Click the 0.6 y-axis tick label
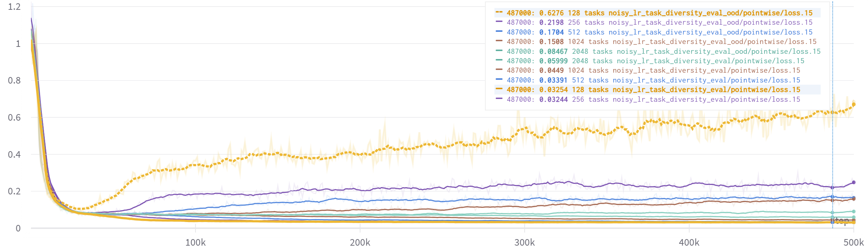868x250 pixels. coord(14,117)
